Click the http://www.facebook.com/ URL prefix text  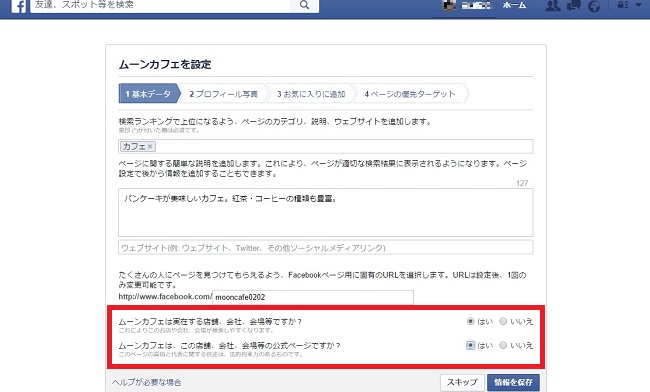point(165,297)
